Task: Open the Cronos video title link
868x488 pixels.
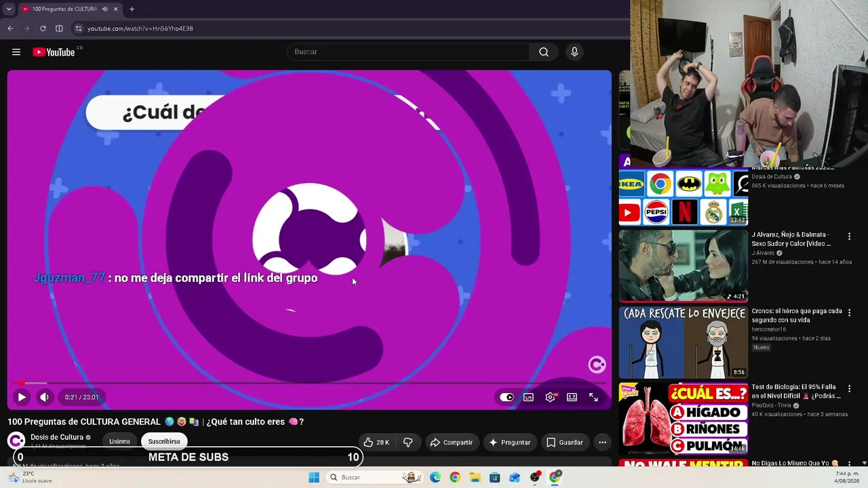Action: 797,315
